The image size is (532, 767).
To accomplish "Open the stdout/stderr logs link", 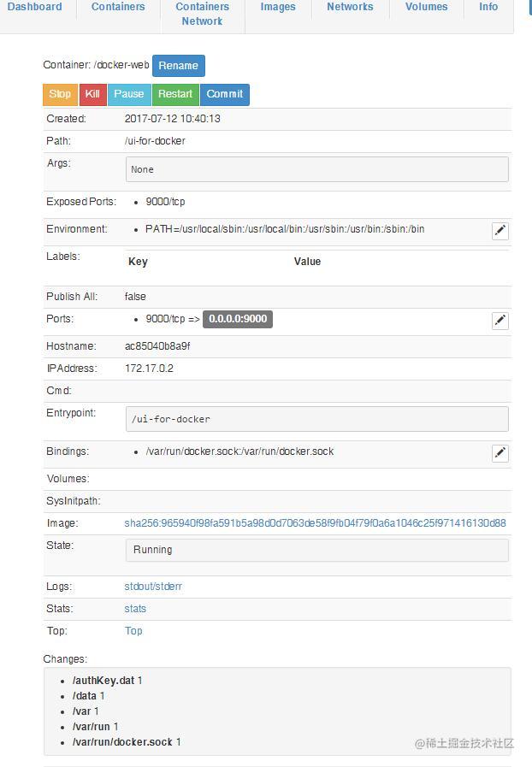I will click(x=152, y=587).
